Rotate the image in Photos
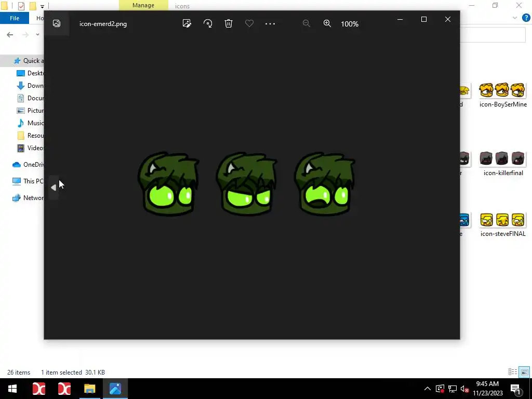This screenshot has height=399, width=532. coord(208,23)
